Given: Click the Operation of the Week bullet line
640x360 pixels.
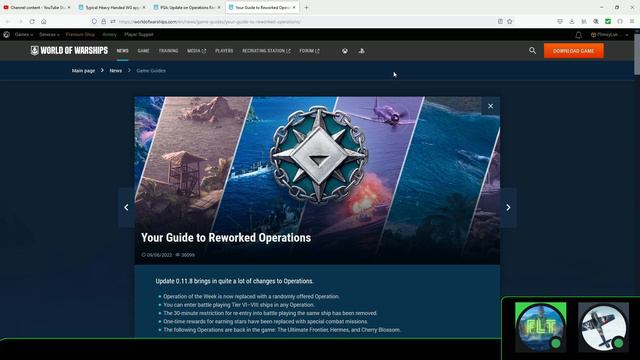Looking at the screenshot, I should click(251, 296).
